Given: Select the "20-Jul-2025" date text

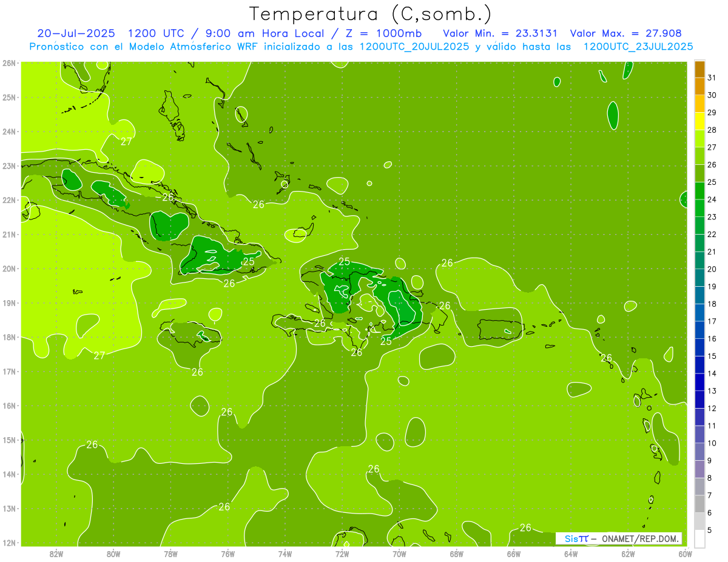Looking at the screenshot, I should tap(76, 33).
